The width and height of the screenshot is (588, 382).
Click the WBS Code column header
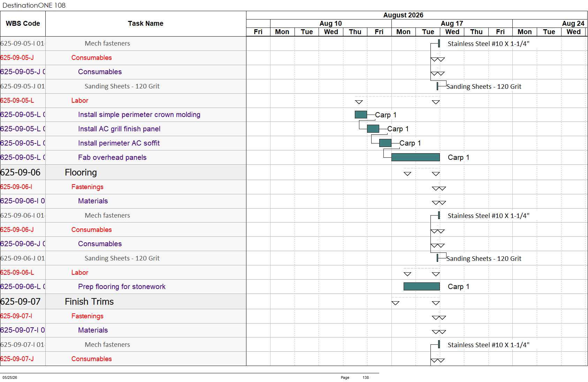click(x=23, y=24)
